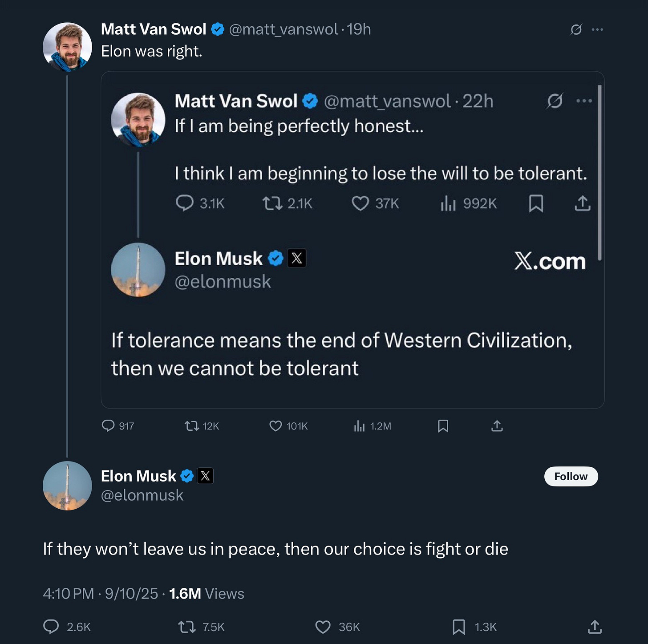Bookmark Matt Van Swol's 'Elon was right' post
Viewport: 648px width, 644px height.
coord(443,426)
